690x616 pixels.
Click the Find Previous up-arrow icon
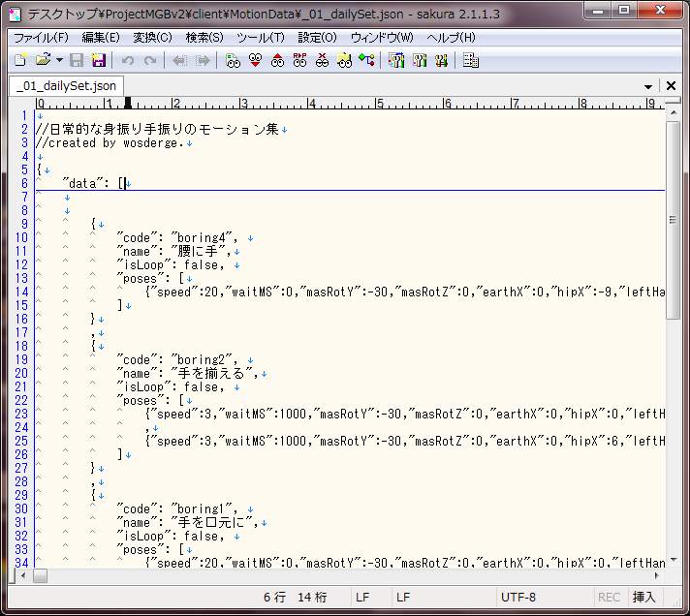point(277,61)
